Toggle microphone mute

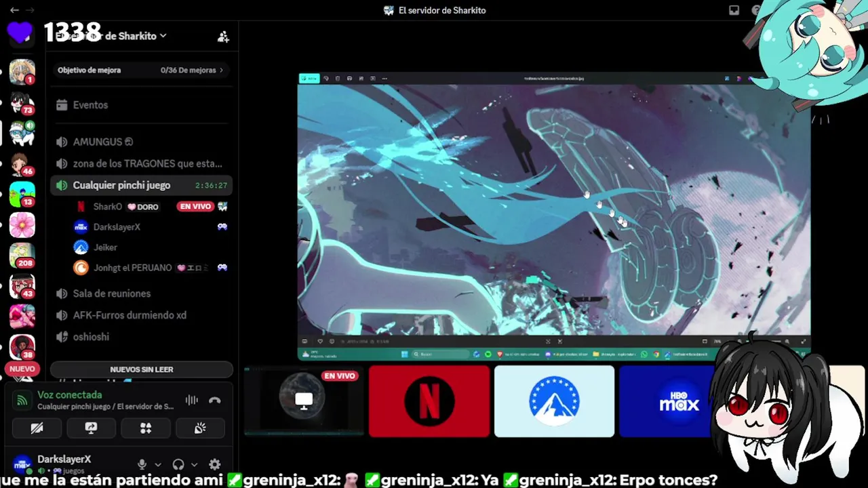pos(142,464)
